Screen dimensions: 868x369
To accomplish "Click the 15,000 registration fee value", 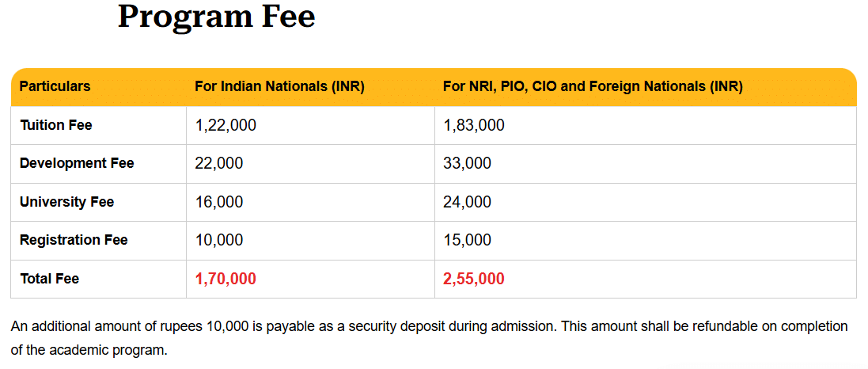I will tap(468, 240).
